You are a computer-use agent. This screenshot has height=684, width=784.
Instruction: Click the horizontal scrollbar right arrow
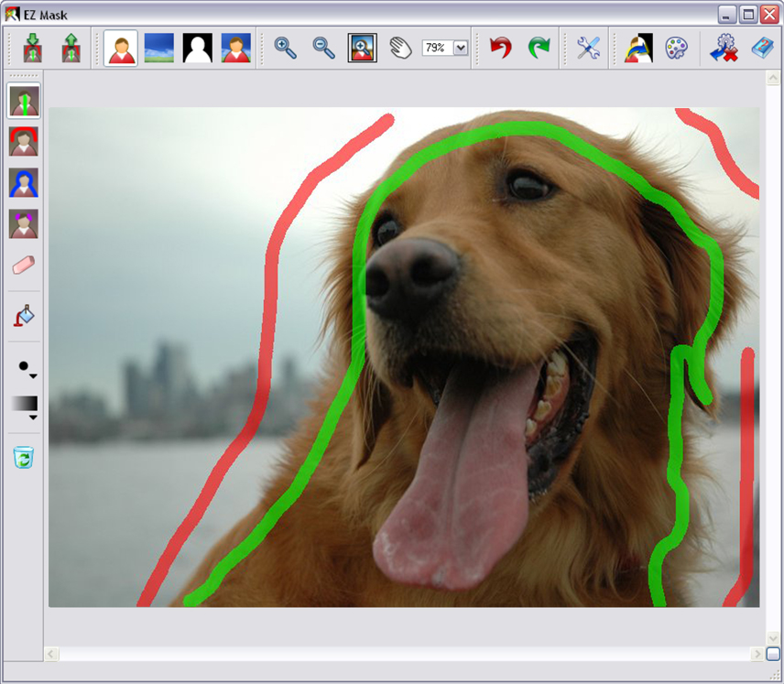point(757,654)
